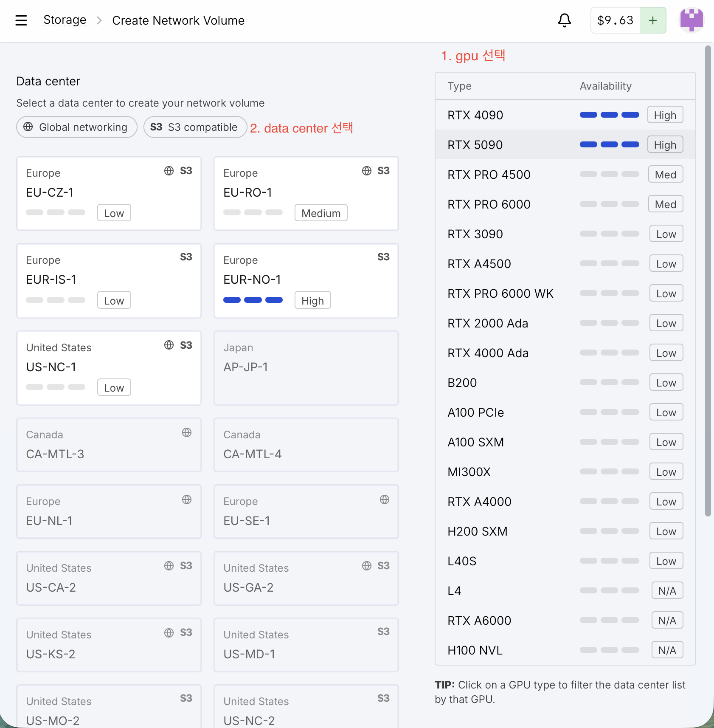Click the S3 badge on EU-RO-1 card

click(x=383, y=171)
